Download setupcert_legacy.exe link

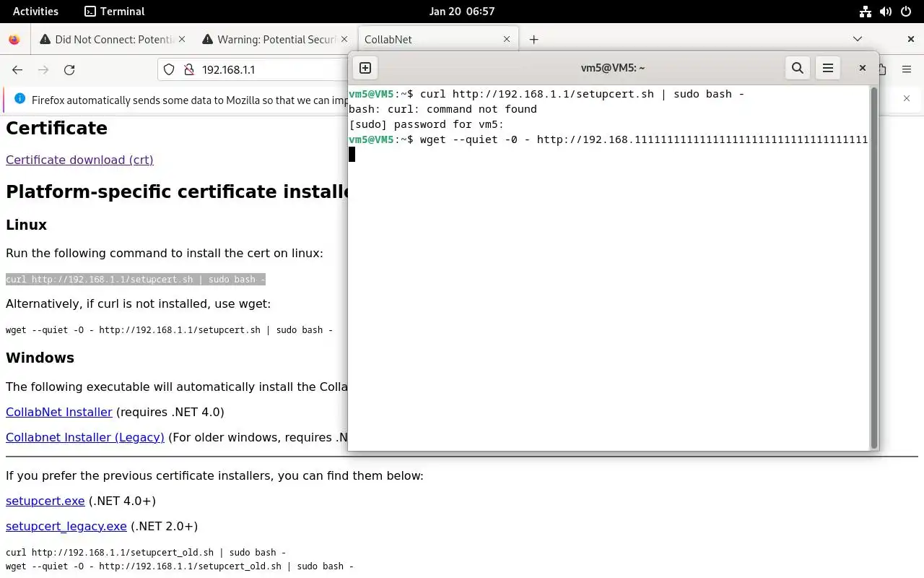(x=66, y=526)
